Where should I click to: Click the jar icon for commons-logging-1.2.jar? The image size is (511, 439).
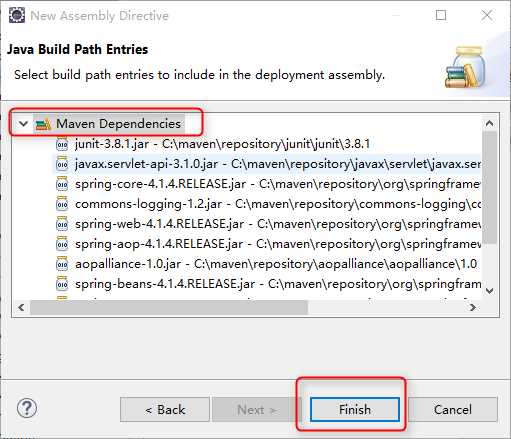pos(62,204)
